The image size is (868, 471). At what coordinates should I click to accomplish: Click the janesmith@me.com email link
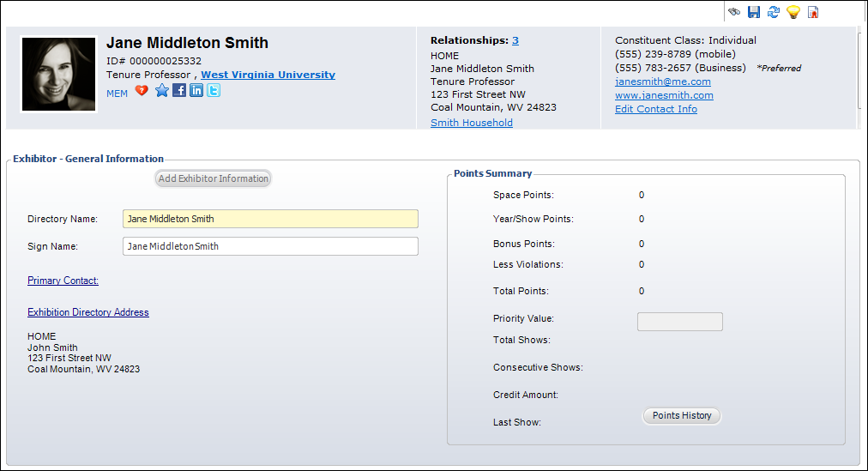(663, 82)
